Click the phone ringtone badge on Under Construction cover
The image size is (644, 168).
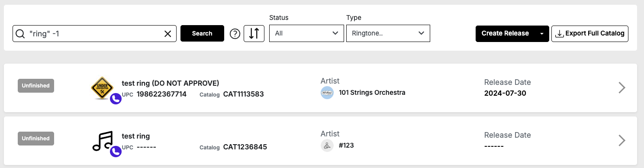(x=116, y=99)
